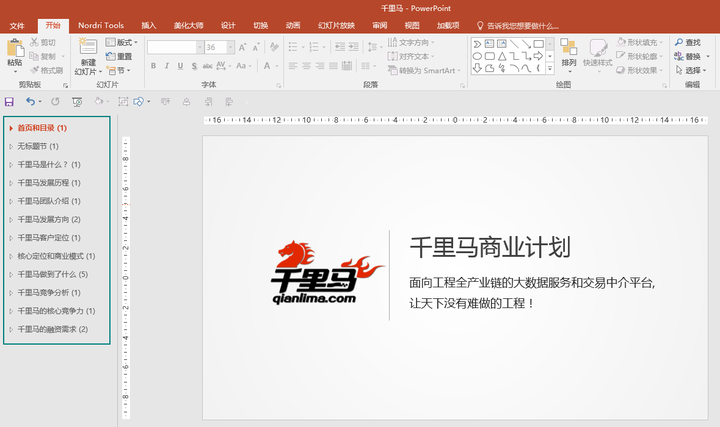Toggle Italic formatting
The height and width of the screenshot is (427, 720).
[167, 66]
